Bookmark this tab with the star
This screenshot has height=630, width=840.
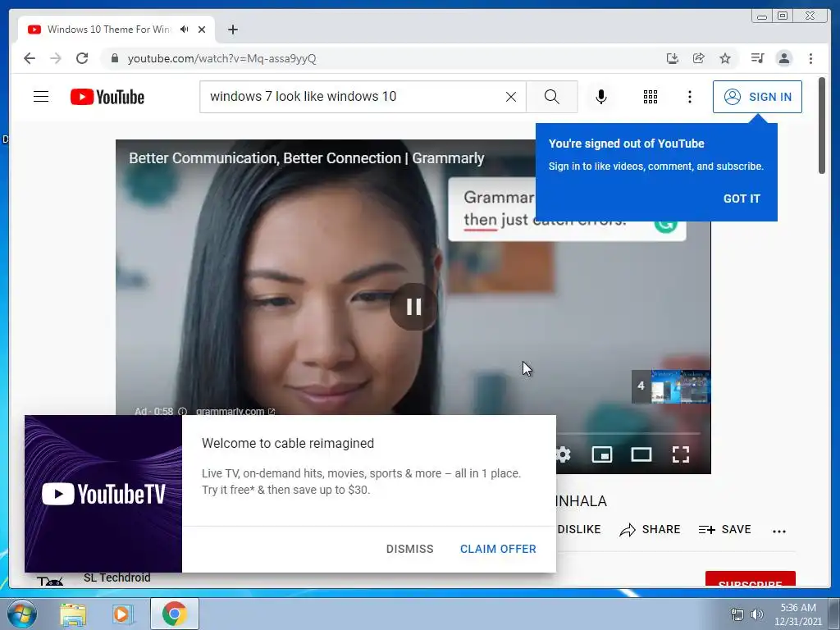point(725,58)
